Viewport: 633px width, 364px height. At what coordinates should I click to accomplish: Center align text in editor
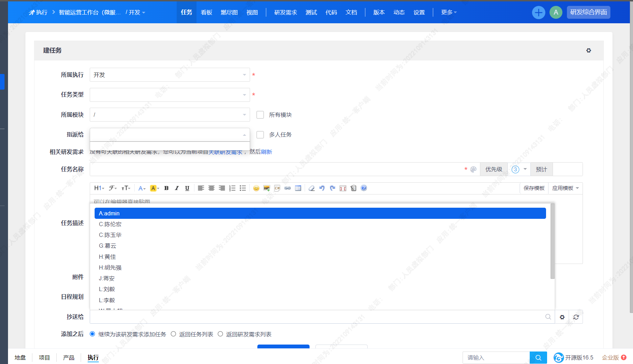[211, 188]
